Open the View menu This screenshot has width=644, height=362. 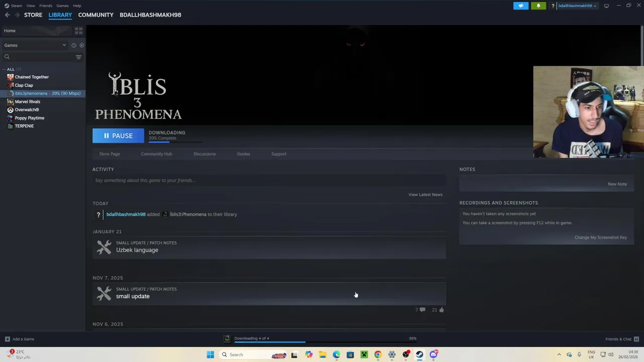click(30, 6)
